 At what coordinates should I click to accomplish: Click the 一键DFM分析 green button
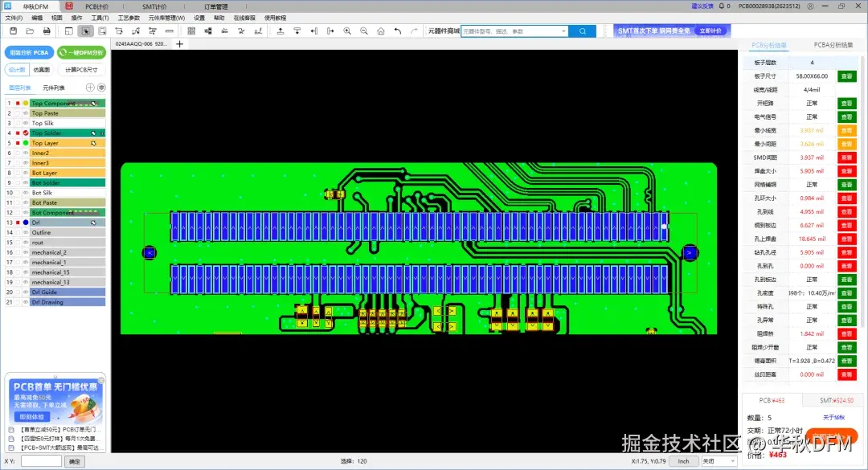[81, 52]
